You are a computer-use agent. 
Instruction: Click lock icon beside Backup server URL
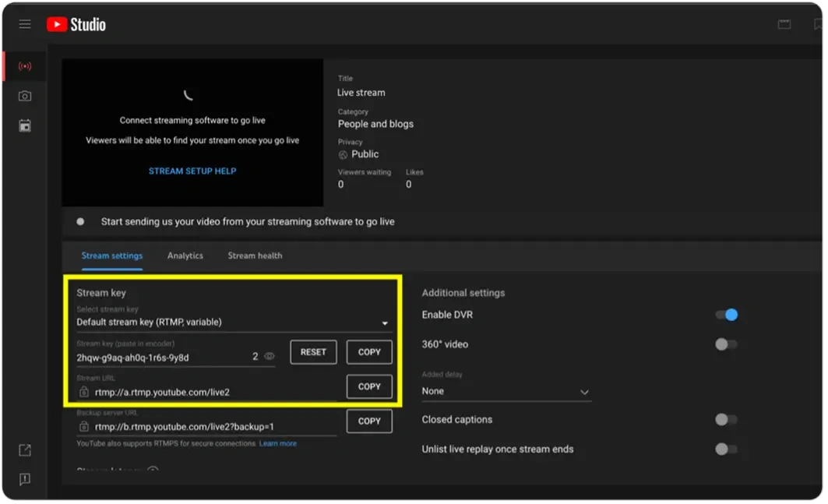(x=84, y=426)
